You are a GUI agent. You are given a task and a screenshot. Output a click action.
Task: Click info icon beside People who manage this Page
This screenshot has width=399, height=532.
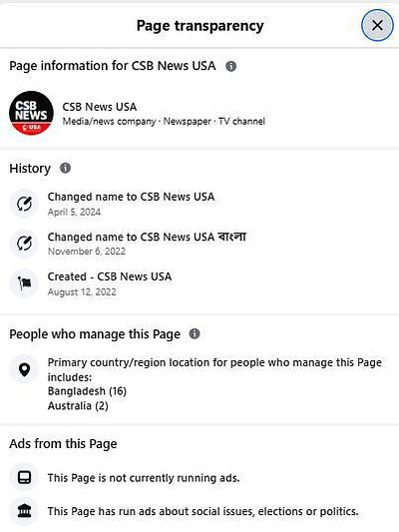[195, 333]
